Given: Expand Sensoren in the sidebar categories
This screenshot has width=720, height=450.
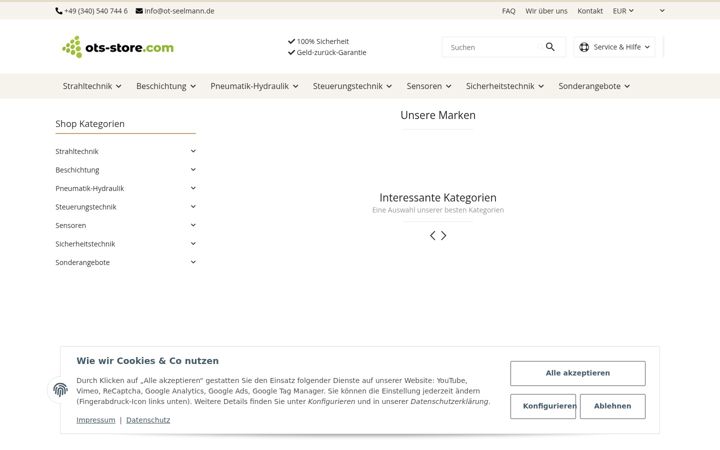Looking at the screenshot, I should 193,225.
